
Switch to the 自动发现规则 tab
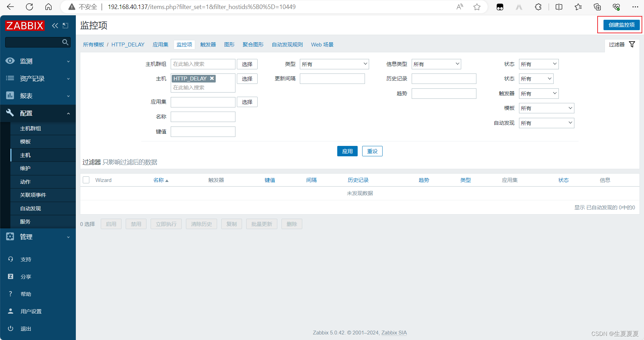pyautogui.click(x=287, y=45)
